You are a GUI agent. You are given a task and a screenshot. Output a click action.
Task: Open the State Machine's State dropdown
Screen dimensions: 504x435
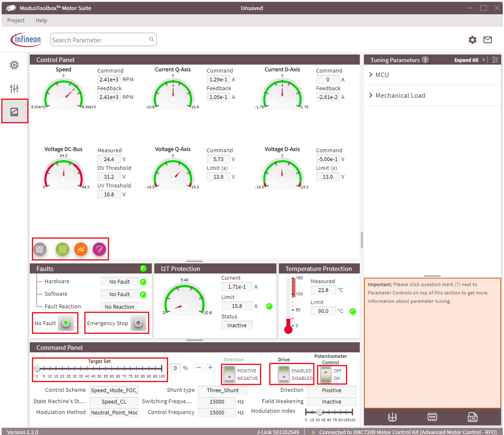[x=114, y=401]
